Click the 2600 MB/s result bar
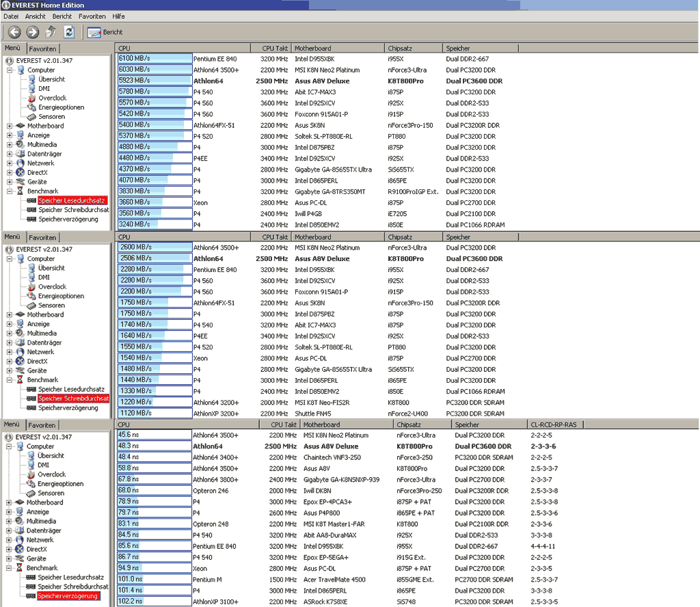 (x=154, y=247)
